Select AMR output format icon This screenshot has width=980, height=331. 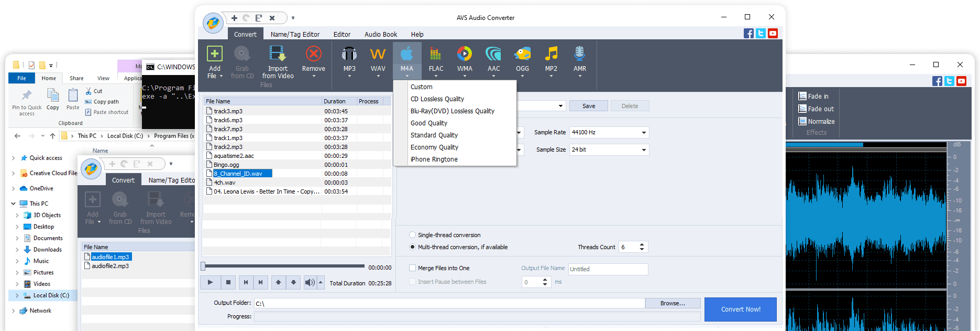click(580, 54)
